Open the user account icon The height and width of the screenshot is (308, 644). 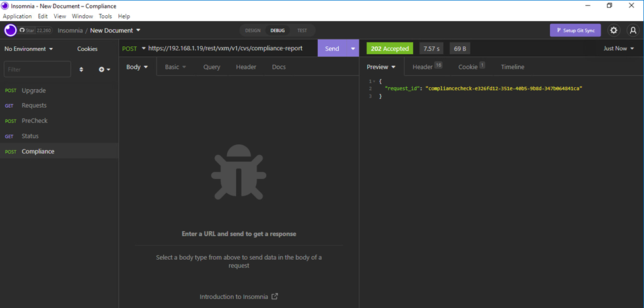[633, 30]
